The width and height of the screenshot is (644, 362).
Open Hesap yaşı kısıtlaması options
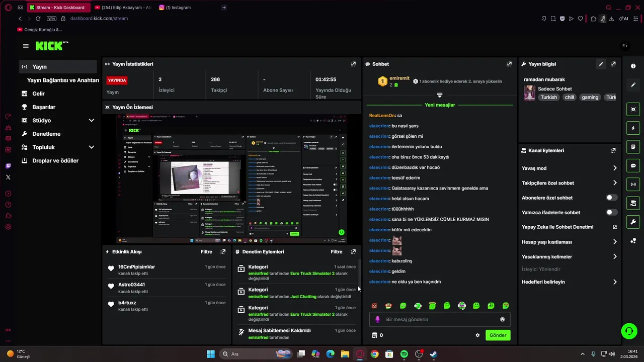[x=569, y=242]
